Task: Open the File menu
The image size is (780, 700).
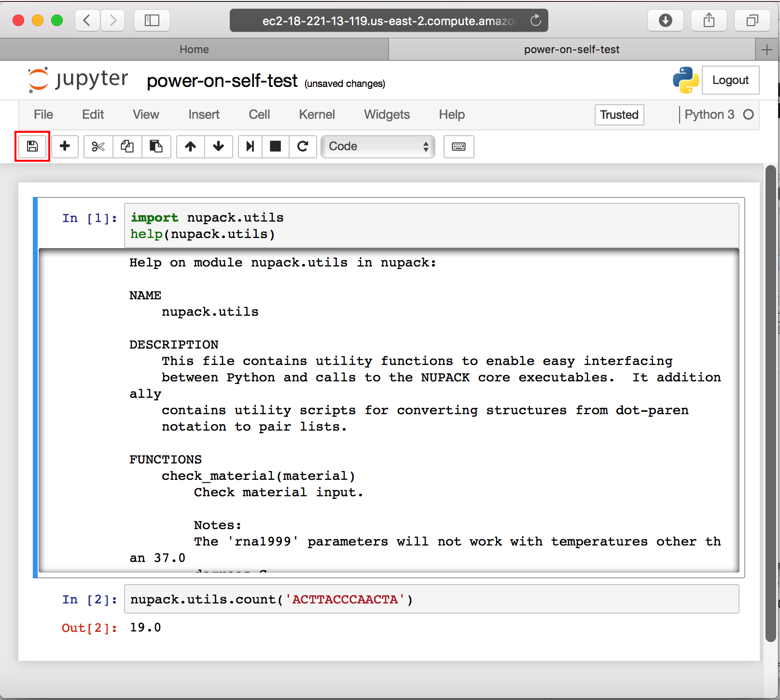Action: pyautogui.click(x=43, y=114)
